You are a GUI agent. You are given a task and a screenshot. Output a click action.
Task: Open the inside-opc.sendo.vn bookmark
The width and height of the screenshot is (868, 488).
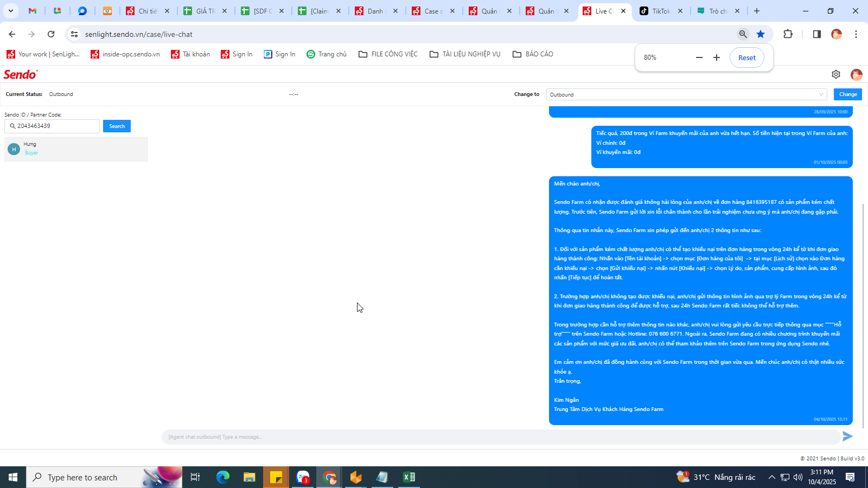tap(125, 54)
